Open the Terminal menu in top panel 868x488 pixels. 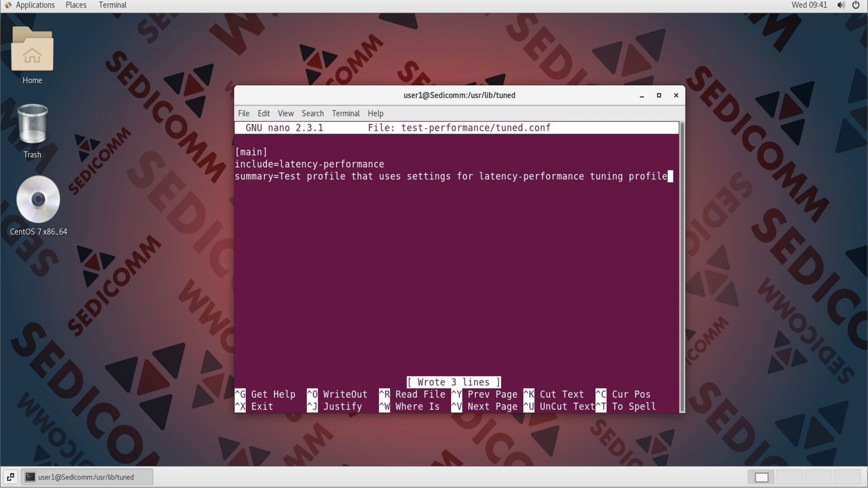click(113, 5)
